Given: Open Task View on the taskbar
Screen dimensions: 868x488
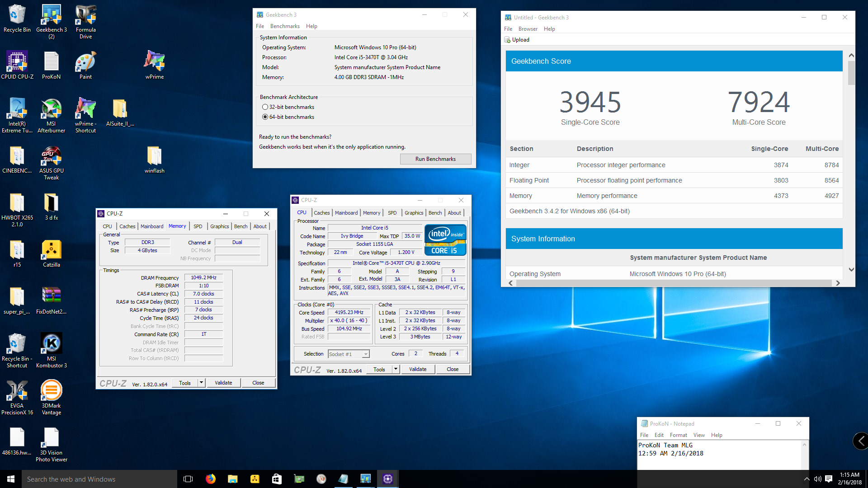Looking at the screenshot, I should (x=188, y=479).
